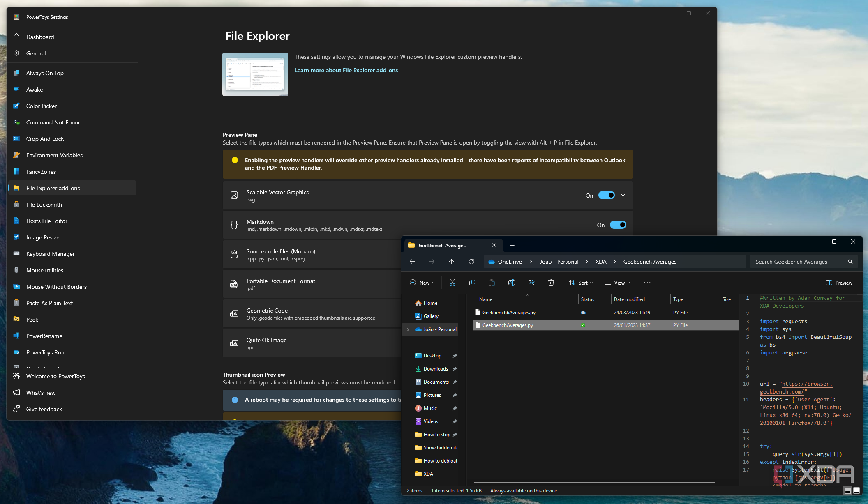The height and width of the screenshot is (504, 868).
Task: Click the Up one level arrow in File Explorer
Action: [452, 262]
